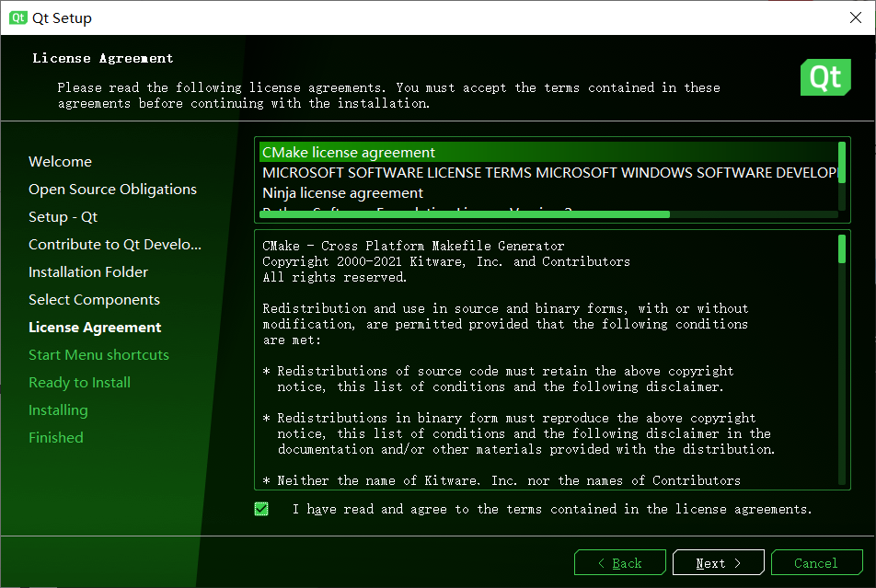Click the license list's horizontal scrollbar
876x588 pixels.
click(x=465, y=214)
